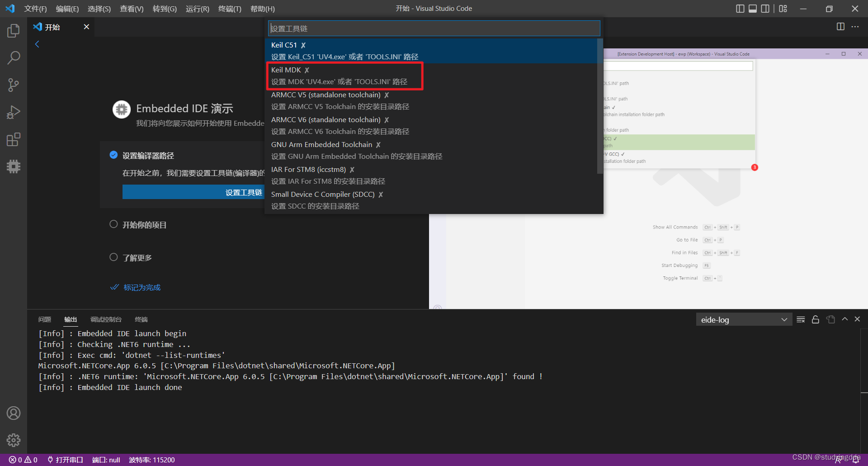Open the Manage gear icon
Image resolution: width=868 pixels, height=466 pixels.
coord(14,440)
